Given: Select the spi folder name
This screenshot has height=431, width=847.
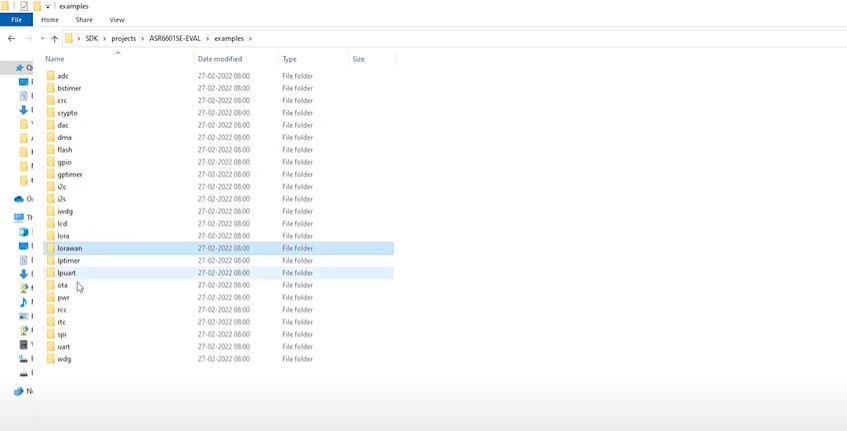Looking at the screenshot, I should [62, 334].
